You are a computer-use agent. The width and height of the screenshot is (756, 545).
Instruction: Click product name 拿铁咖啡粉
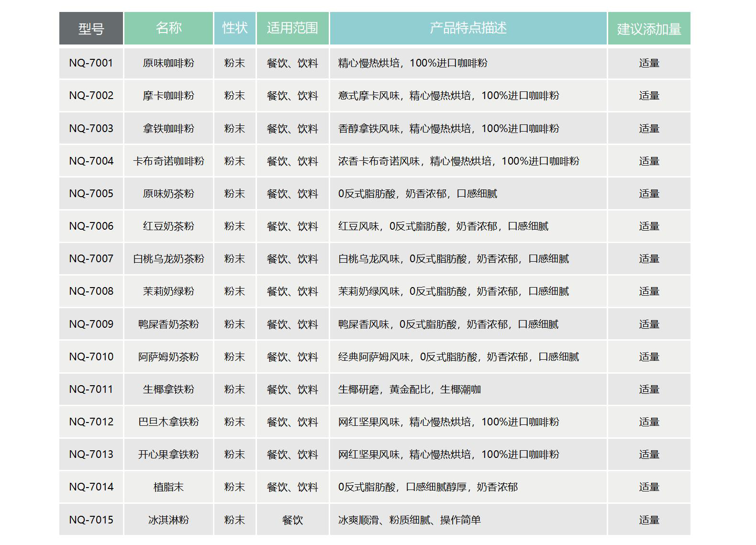point(168,128)
